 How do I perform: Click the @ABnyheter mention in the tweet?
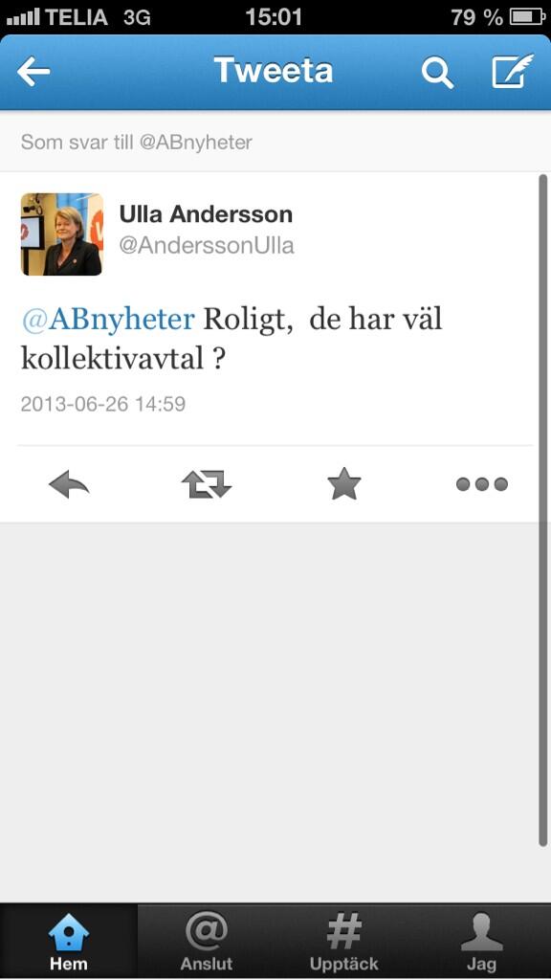click(x=108, y=320)
